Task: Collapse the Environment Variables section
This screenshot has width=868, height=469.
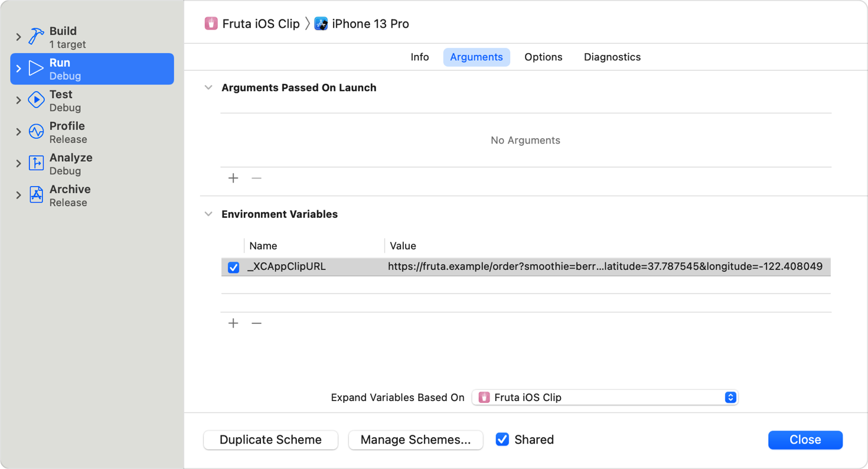Action: [x=208, y=214]
